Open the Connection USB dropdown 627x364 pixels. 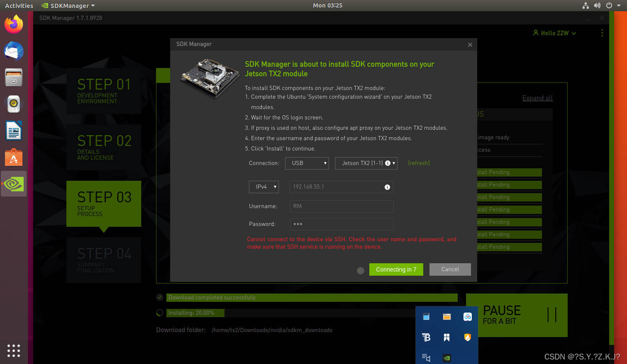tap(307, 163)
